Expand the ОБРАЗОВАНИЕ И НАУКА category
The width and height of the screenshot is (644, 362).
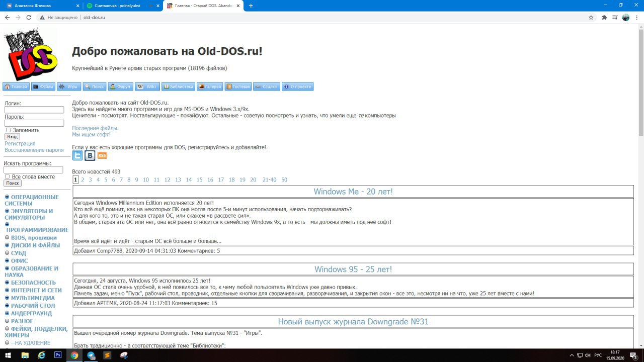[x=7, y=268]
